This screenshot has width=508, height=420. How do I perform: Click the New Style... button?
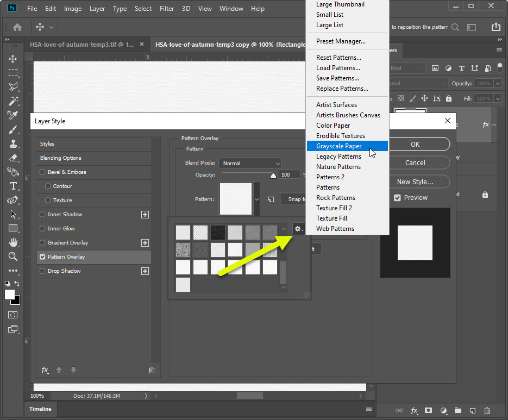415,182
